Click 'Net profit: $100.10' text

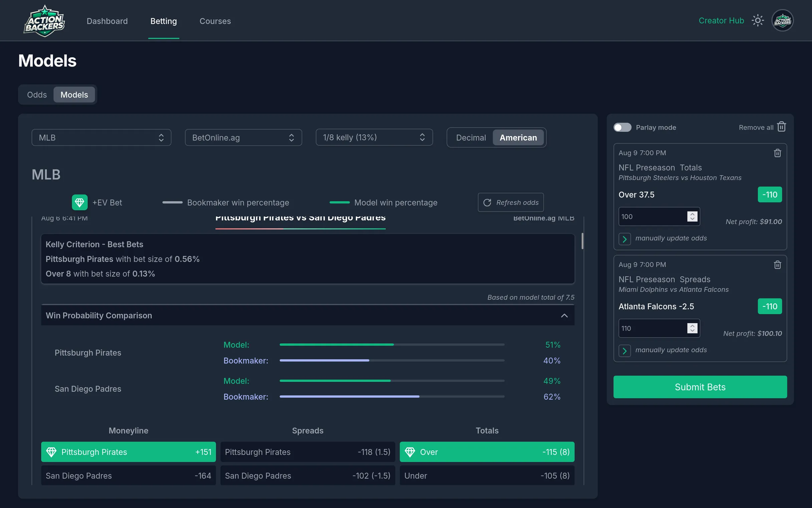752,334
